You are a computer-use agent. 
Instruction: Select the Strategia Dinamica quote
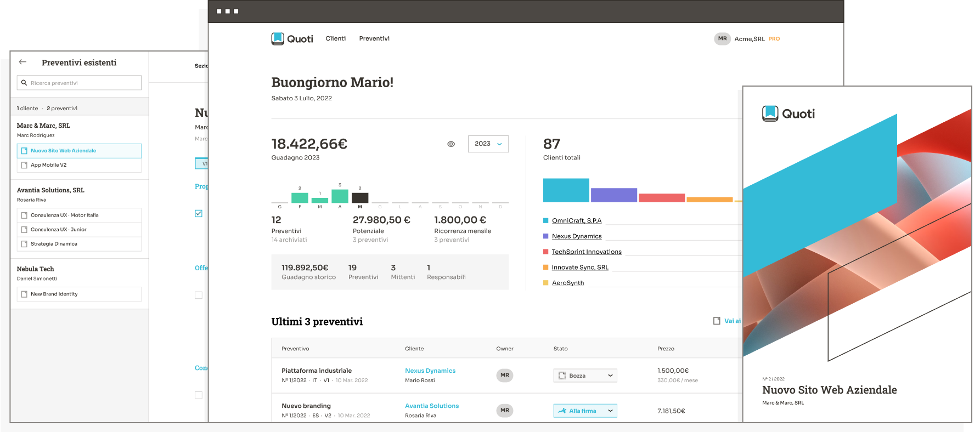click(x=79, y=244)
